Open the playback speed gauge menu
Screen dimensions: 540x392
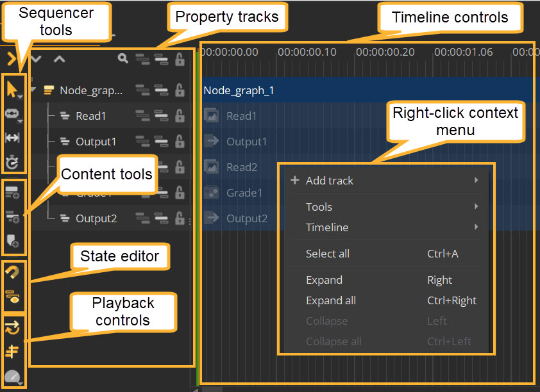pyautogui.click(x=12, y=377)
